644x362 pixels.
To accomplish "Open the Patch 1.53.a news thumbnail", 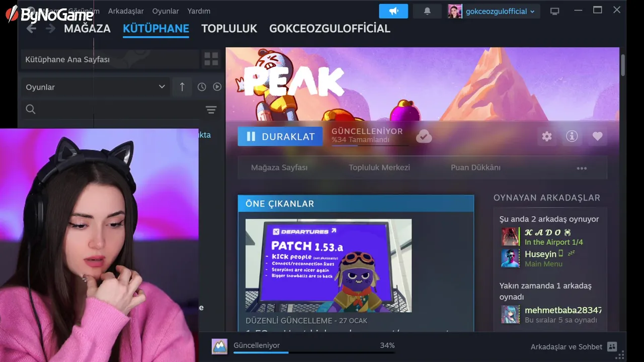I will (329, 265).
